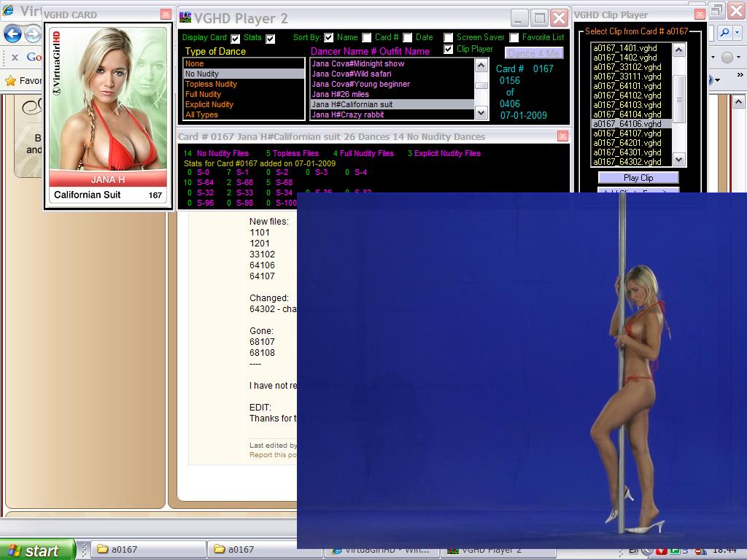
Task: Select None in Type of Dance list
Action: pos(244,63)
